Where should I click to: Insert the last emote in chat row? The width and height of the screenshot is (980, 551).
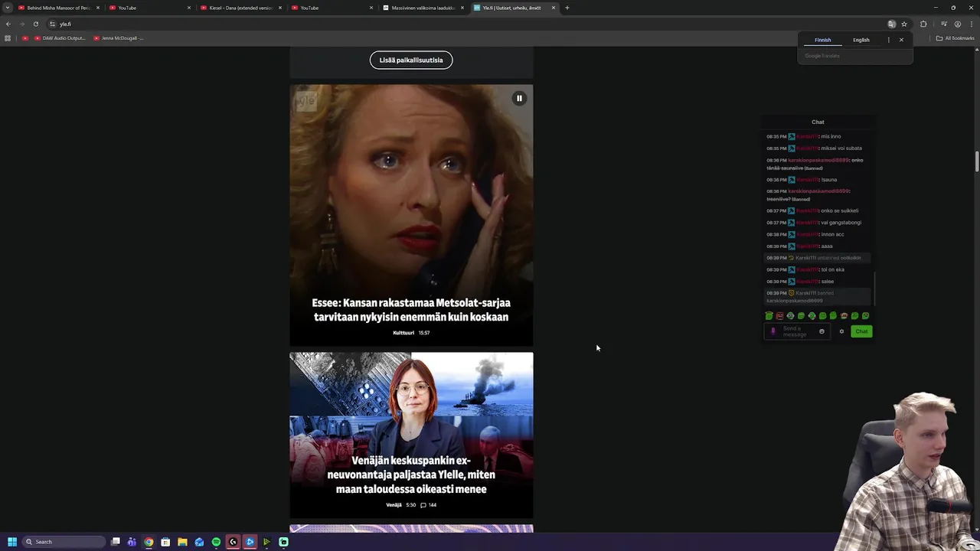(865, 315)
